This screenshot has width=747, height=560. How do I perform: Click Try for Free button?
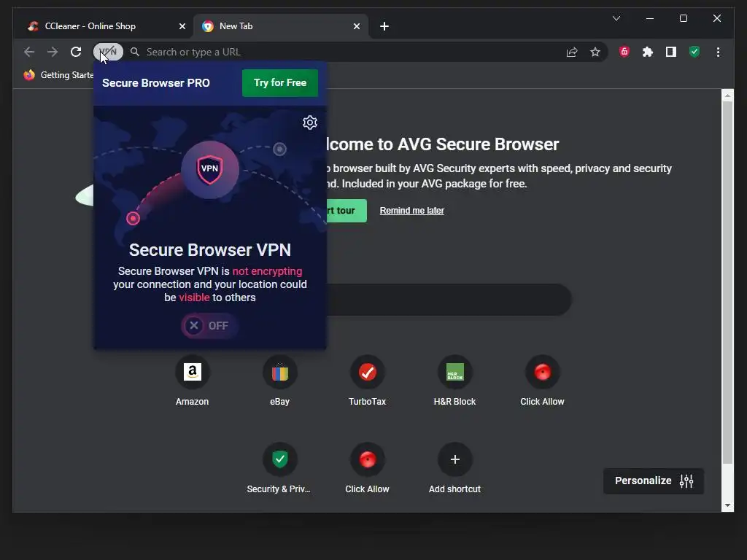280,83
